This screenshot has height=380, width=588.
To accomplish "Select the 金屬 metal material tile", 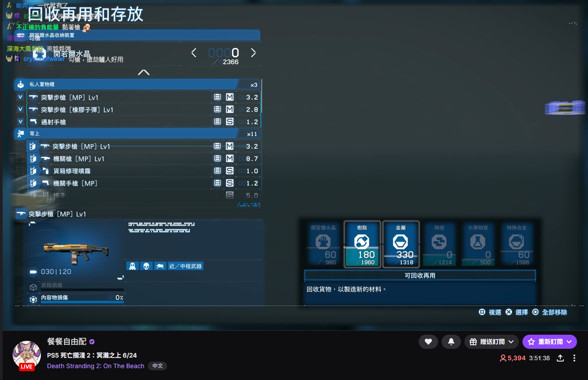I will point(401,244).
